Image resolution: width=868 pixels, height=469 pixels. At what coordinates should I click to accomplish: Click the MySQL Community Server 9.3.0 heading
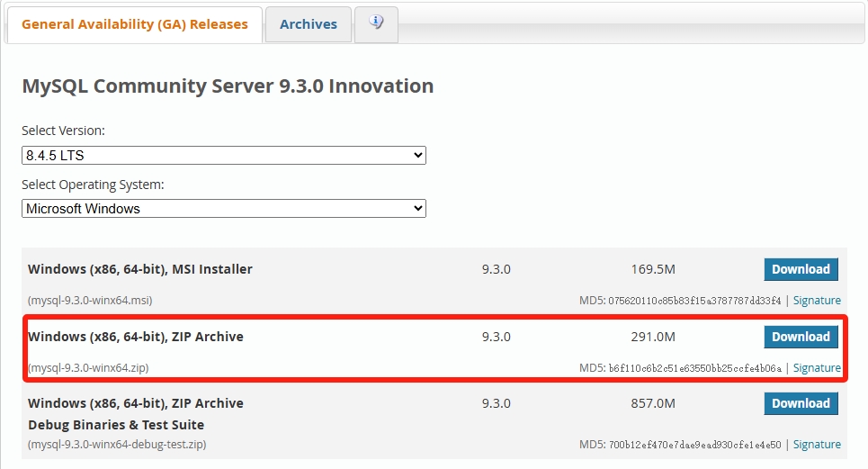click(x=228, y=86)
